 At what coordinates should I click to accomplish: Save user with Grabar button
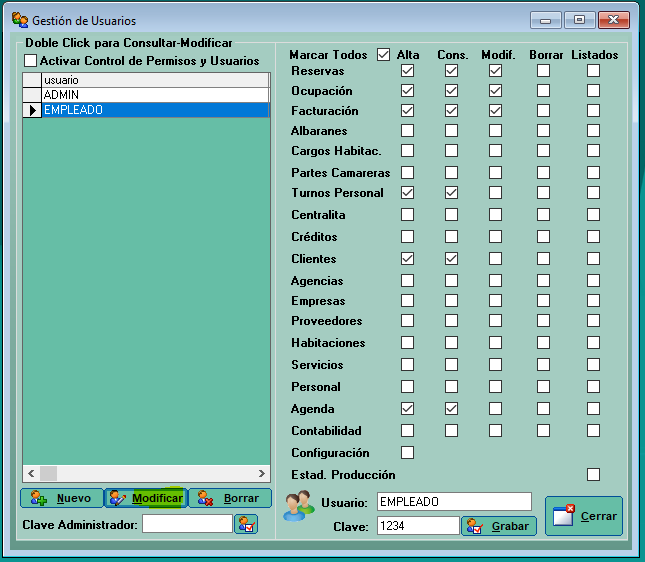(x=499, y=526)
